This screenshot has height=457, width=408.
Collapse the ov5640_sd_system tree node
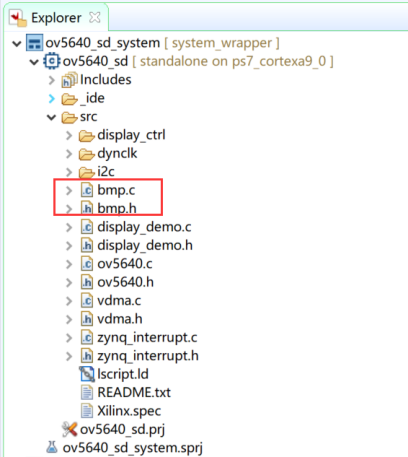pyautogui.click(x=17, y=43)
